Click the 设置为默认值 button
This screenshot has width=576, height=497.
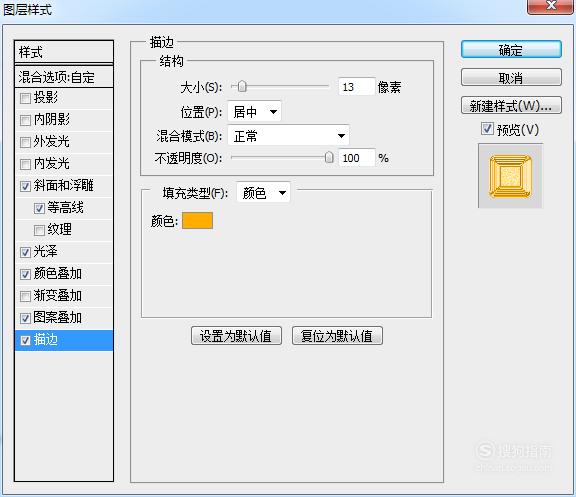pyautogui.click(x=236, y=336)
